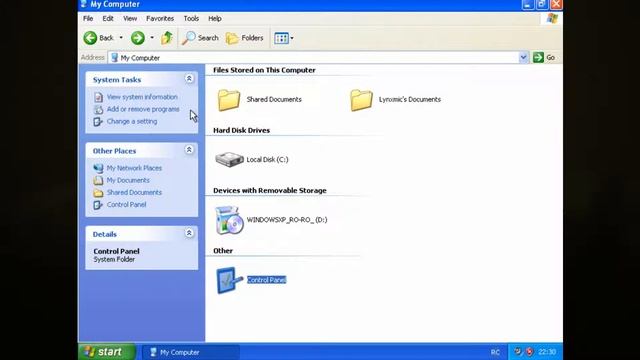Collapse the System Tasks panel

coord(189,79)
